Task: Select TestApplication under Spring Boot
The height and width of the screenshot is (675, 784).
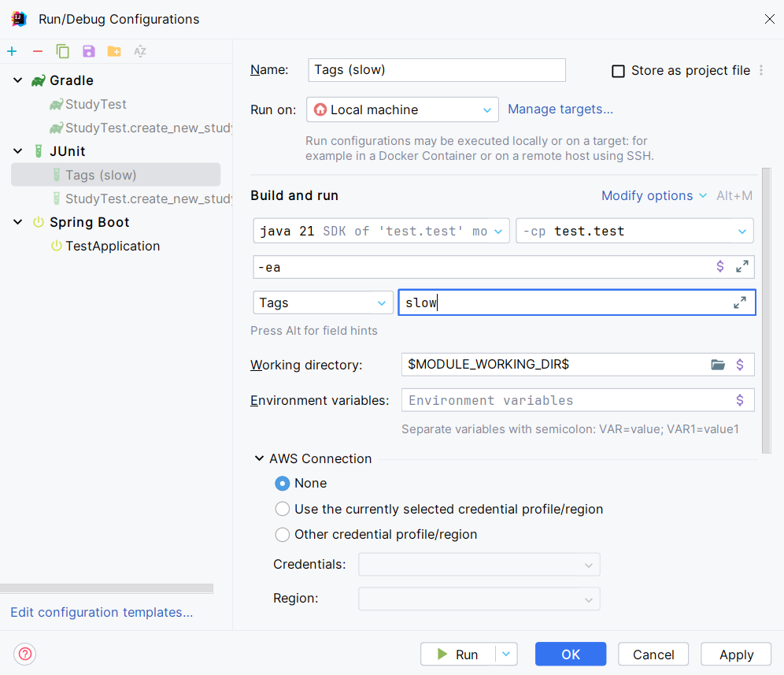Action: pos(113,246)
